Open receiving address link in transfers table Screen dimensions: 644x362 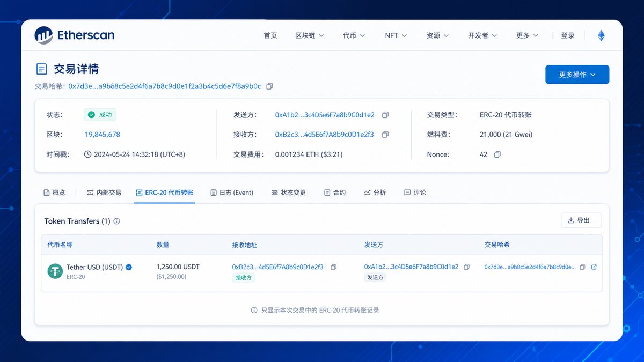277,267
